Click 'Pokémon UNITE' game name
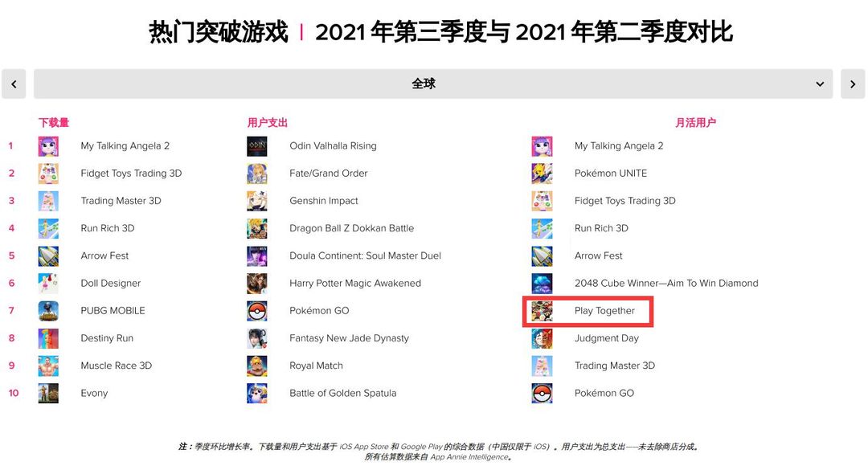868x470 pixels. point(611,174)
